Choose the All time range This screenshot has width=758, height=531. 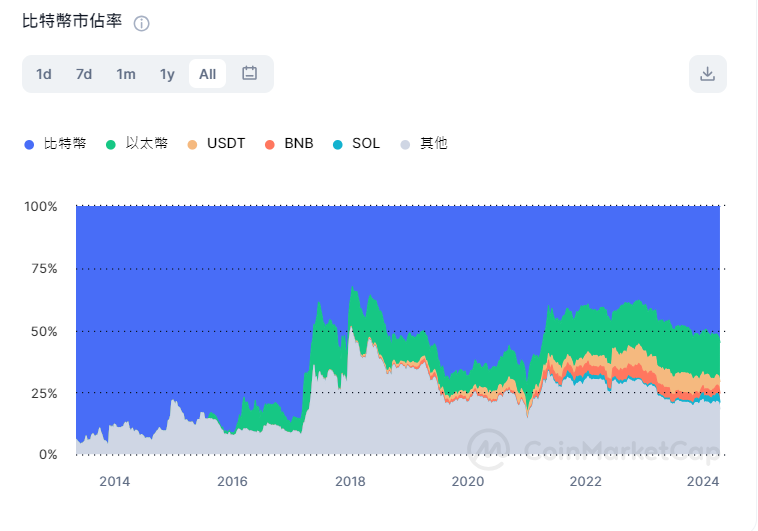pos(207,74)
